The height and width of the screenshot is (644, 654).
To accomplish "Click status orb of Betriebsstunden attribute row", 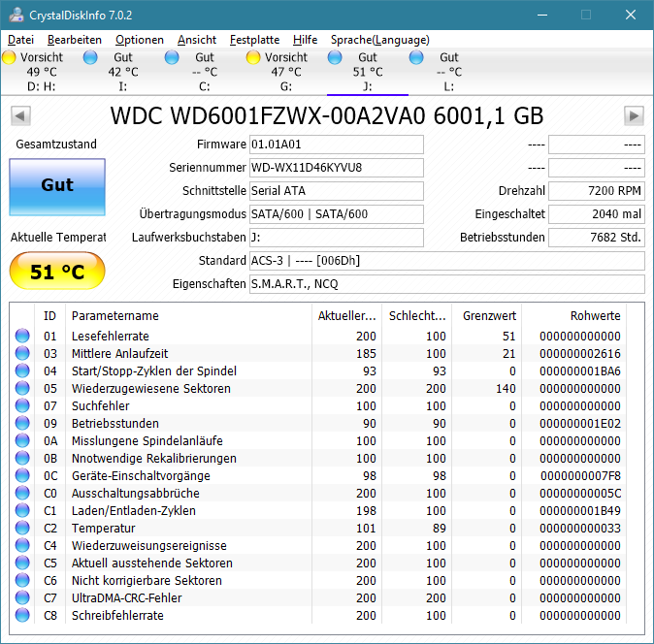I will coord(22,423).
